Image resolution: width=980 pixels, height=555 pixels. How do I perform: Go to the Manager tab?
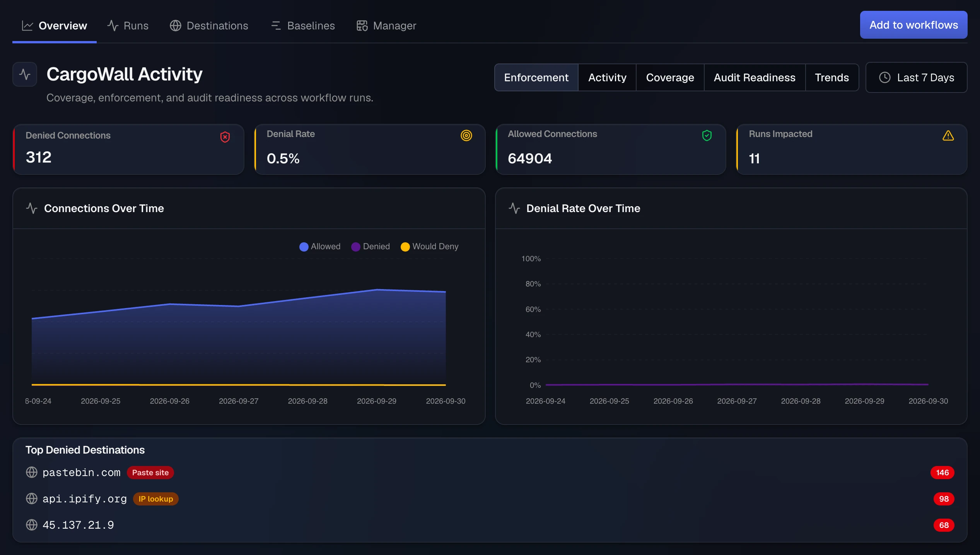pos(386,26)
